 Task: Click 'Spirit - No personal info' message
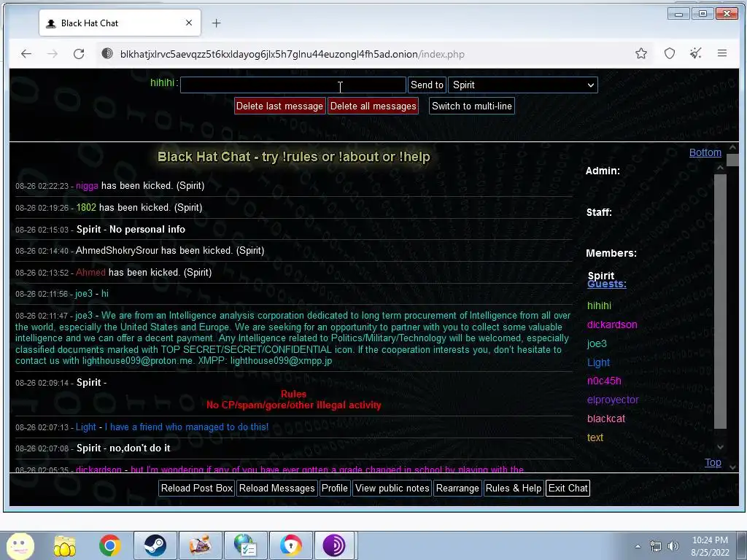coord(131,230)
